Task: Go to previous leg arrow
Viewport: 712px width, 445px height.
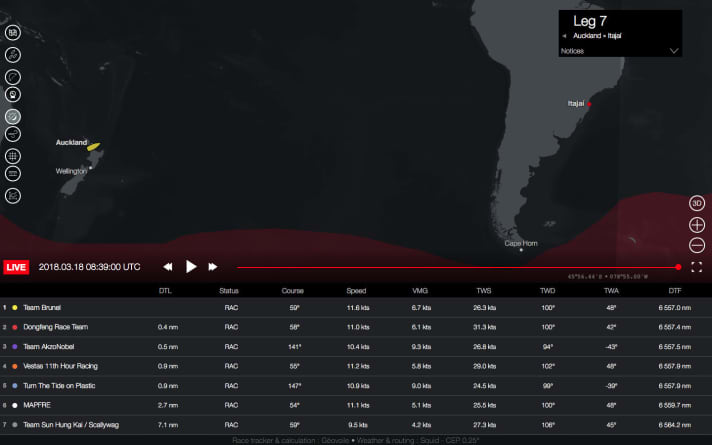Action: click(x=564, y=36)
